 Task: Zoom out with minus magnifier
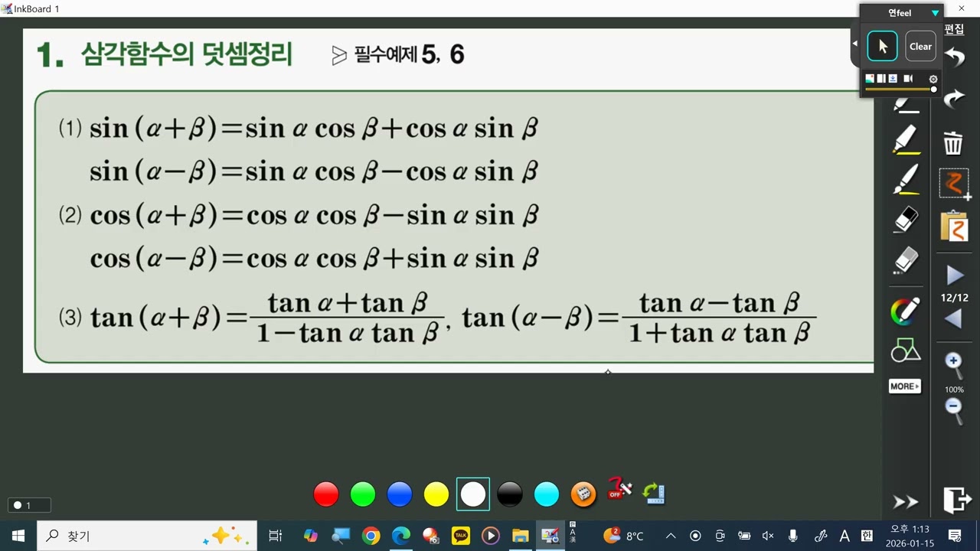[x=954, y=411]
